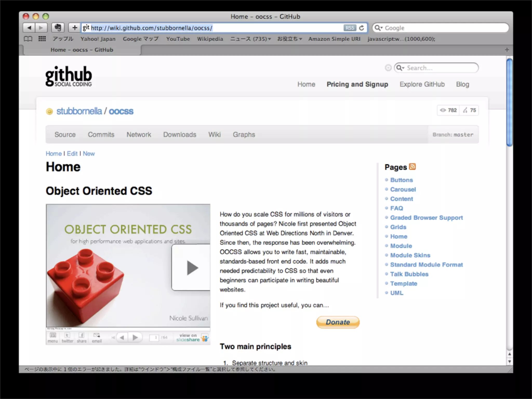Click the vertical page scrollbar thumb
Screen dimensions: 532x399
point(509,102)
